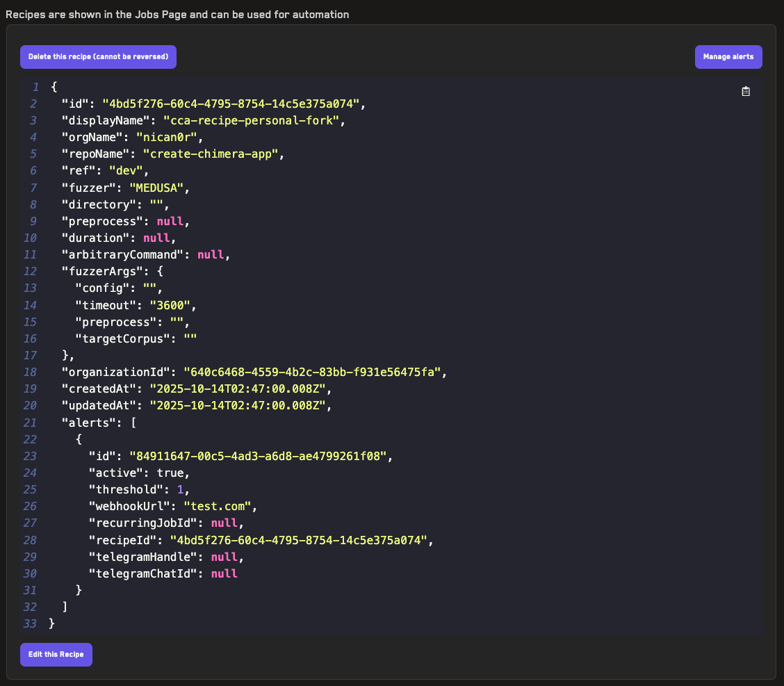This screenshot has width=784, height=686.
Task: Open Manage alerts
Action: 728,57
